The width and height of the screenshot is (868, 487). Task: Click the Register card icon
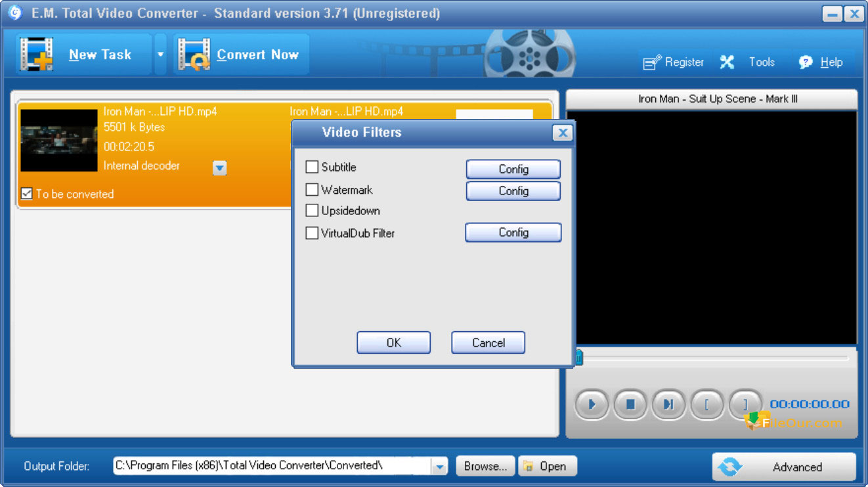(x=652, y=62)
